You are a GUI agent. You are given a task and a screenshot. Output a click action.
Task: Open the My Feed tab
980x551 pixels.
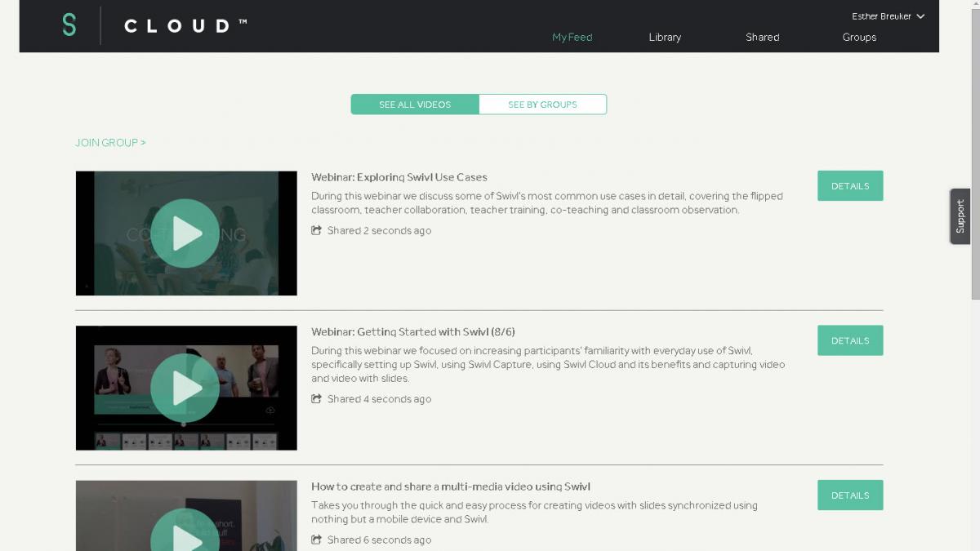572,37
